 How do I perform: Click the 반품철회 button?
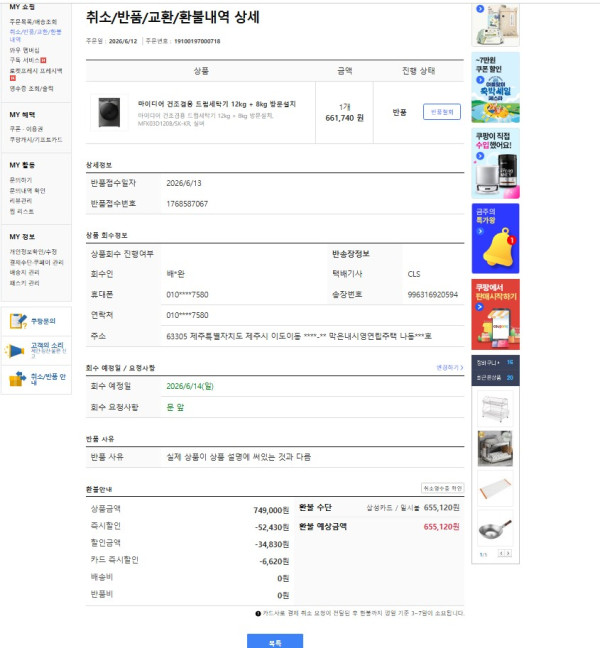(442, 112)
